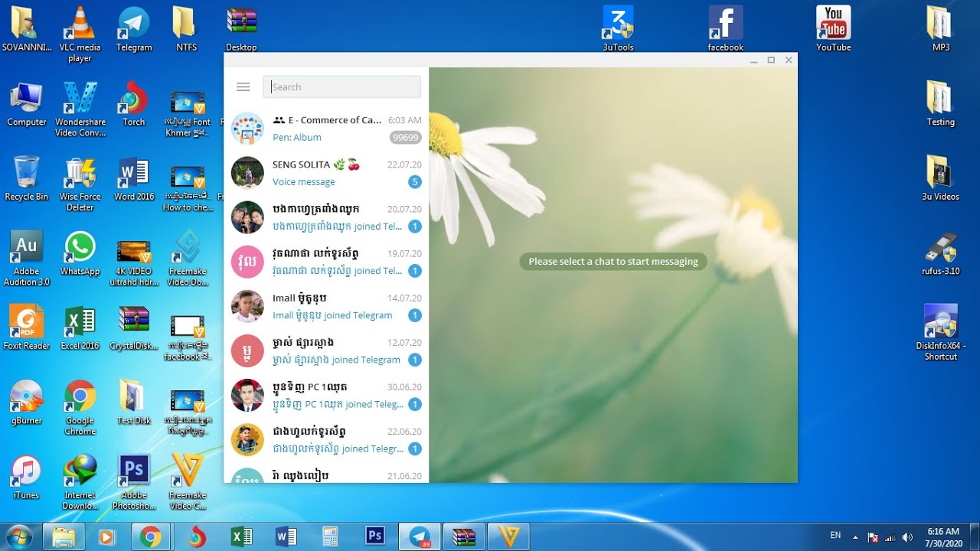Select the Recycle Bin icon

tap(26, 178)
